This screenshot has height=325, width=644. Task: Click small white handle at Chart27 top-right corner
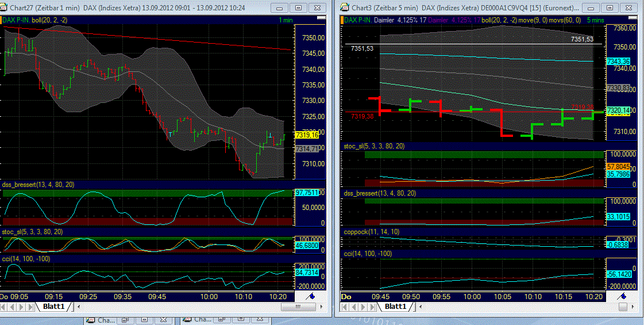pyautogui.click(x=323, y=18)
